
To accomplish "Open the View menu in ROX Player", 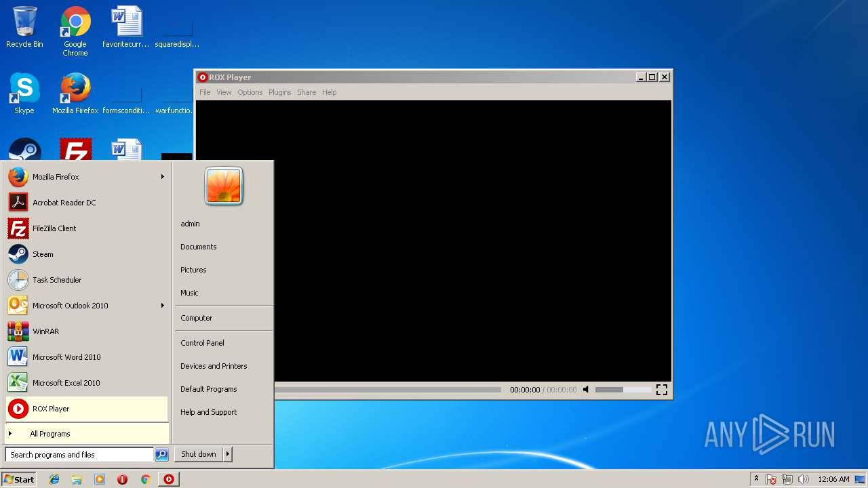I will 224,92.
